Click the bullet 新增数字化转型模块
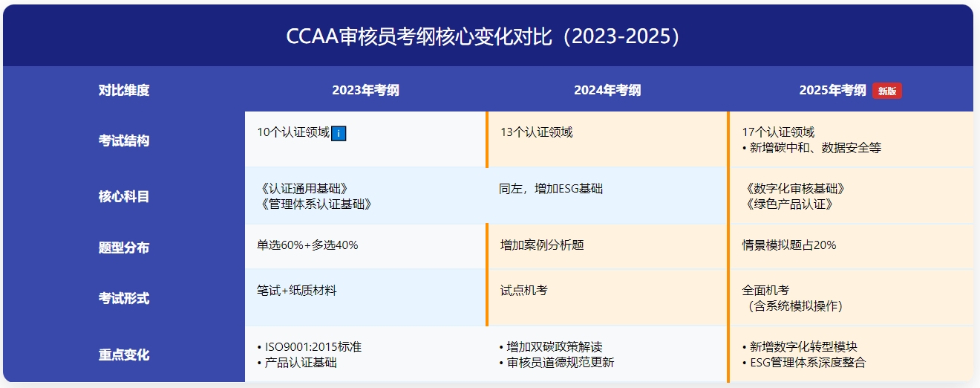 (800, 347)
